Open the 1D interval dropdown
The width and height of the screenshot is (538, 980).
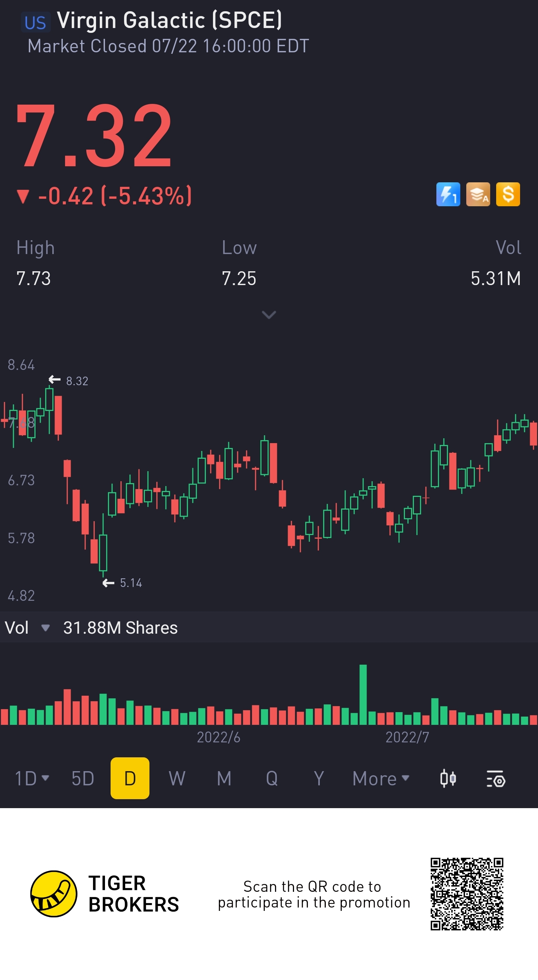click(x=32, y=778)
